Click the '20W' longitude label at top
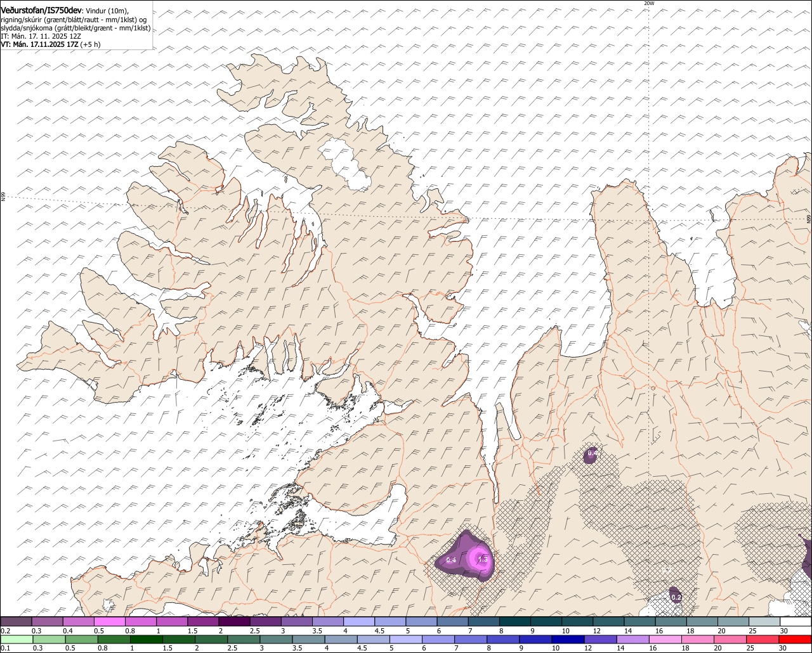 point(648,3)
